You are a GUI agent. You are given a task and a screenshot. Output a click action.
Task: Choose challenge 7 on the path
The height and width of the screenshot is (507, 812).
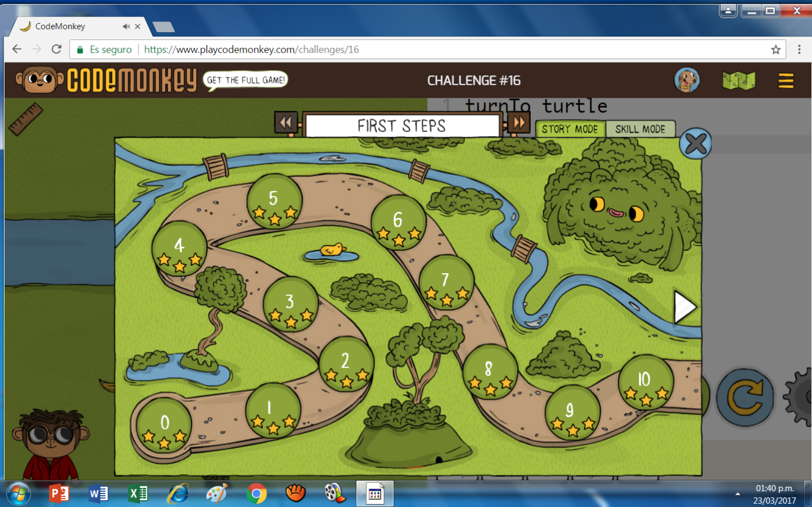[446, 282]
